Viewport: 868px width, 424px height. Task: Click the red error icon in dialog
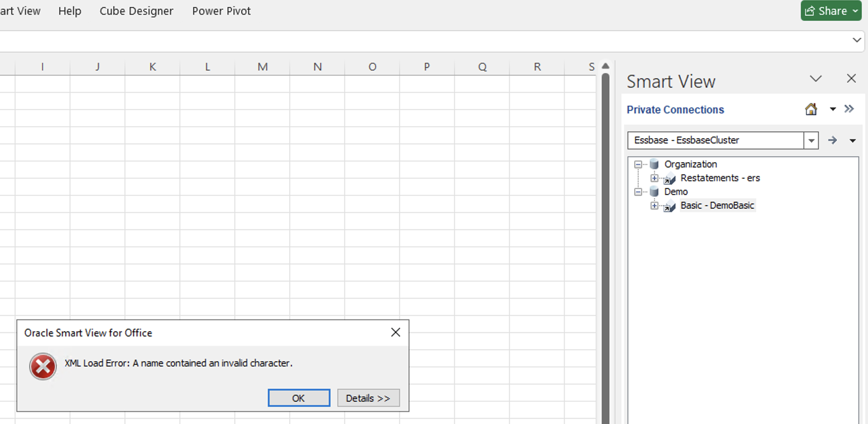[x=43, y=366]
